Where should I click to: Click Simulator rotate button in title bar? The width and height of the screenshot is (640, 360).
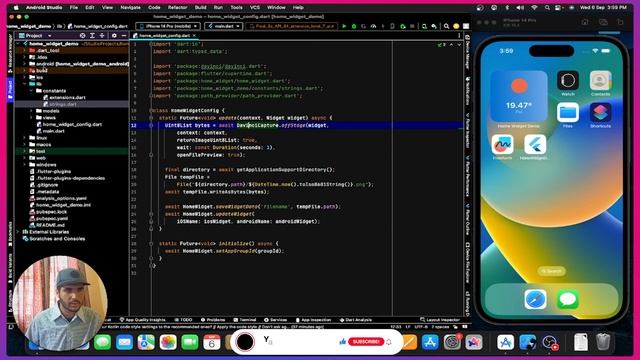pos(620,22)
